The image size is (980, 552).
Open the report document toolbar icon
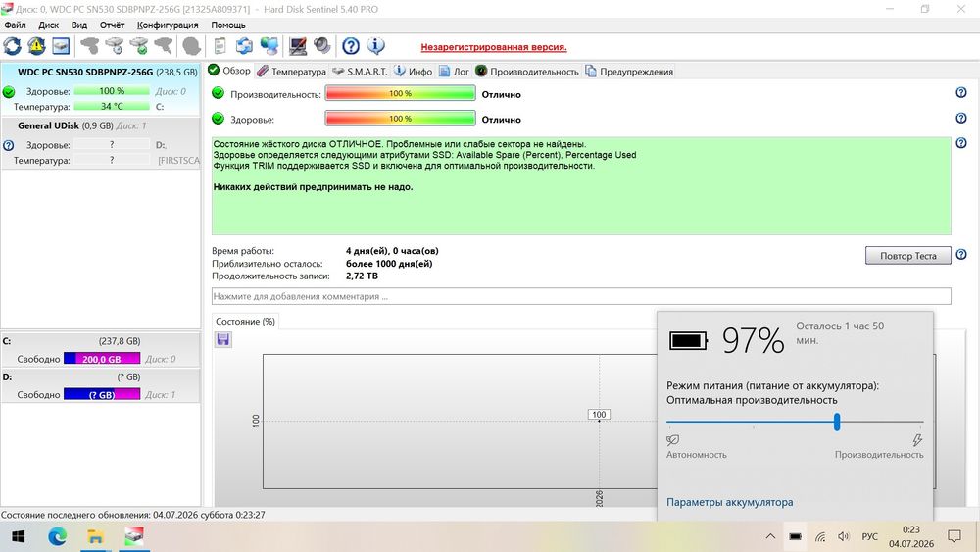point(220,46)
